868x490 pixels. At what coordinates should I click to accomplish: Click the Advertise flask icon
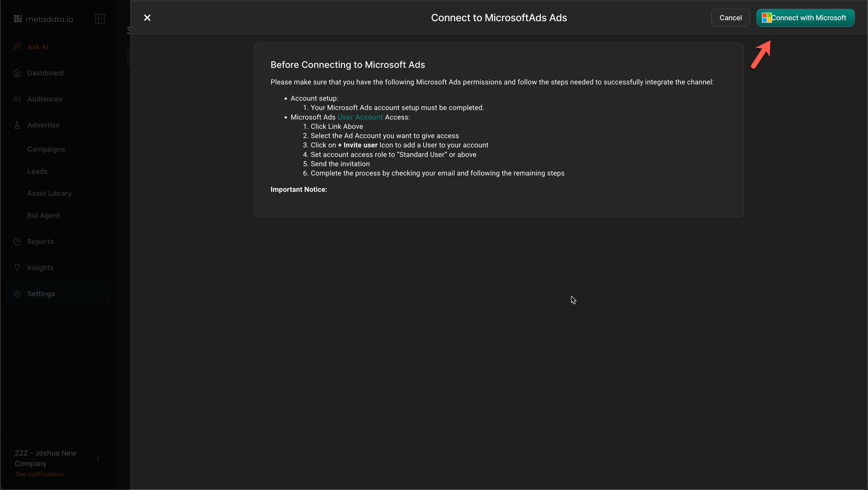click(18, 125)
